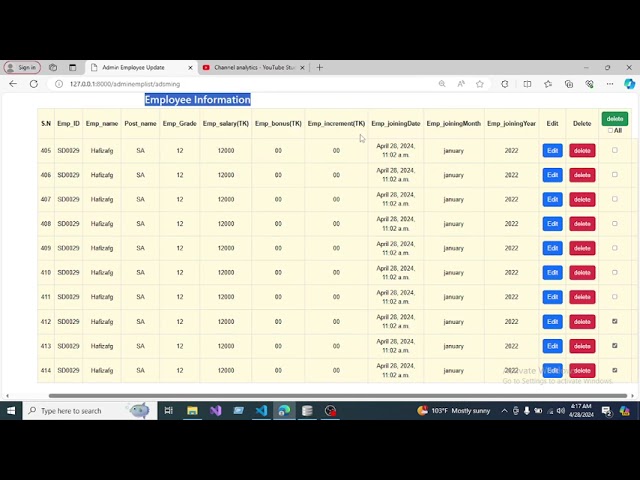Switch to the Channel analytics YouTube Studio tab

point(253,67)
